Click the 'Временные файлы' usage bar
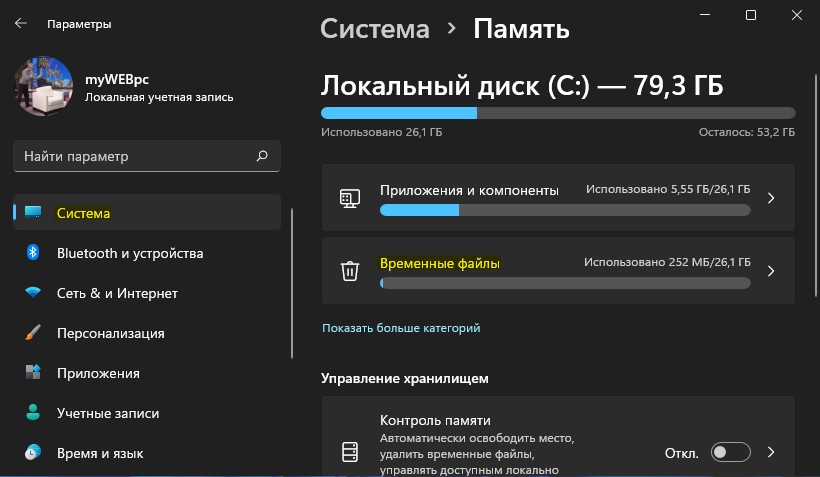Viewport: 820px width, 477px height. pos(565,283)
